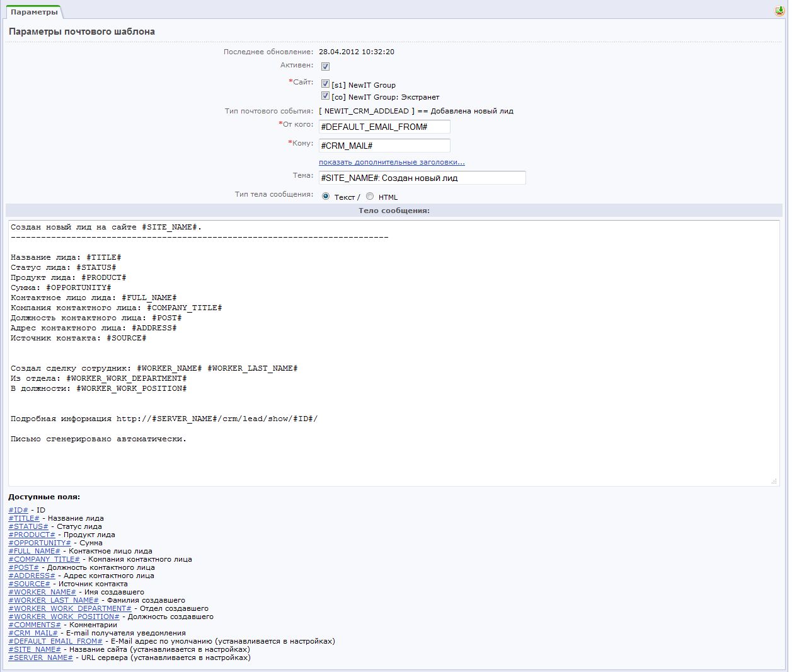Click the #COMMENTS# field link
Screen dimensions: 792x672
point(35,625)
